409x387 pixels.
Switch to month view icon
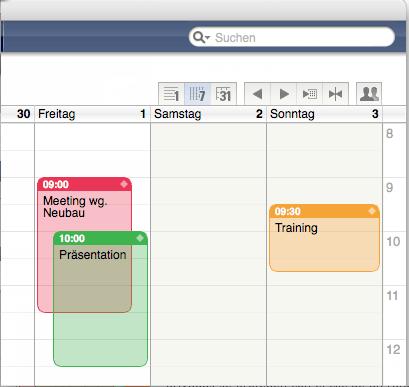click(x=224, y=94)
